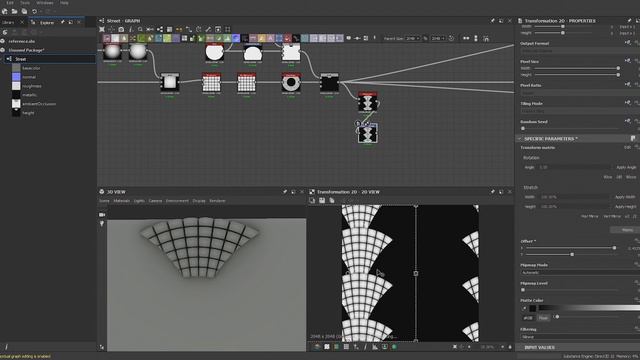Click the fit-to-view icon in graph toolbar

coord(102,29)
